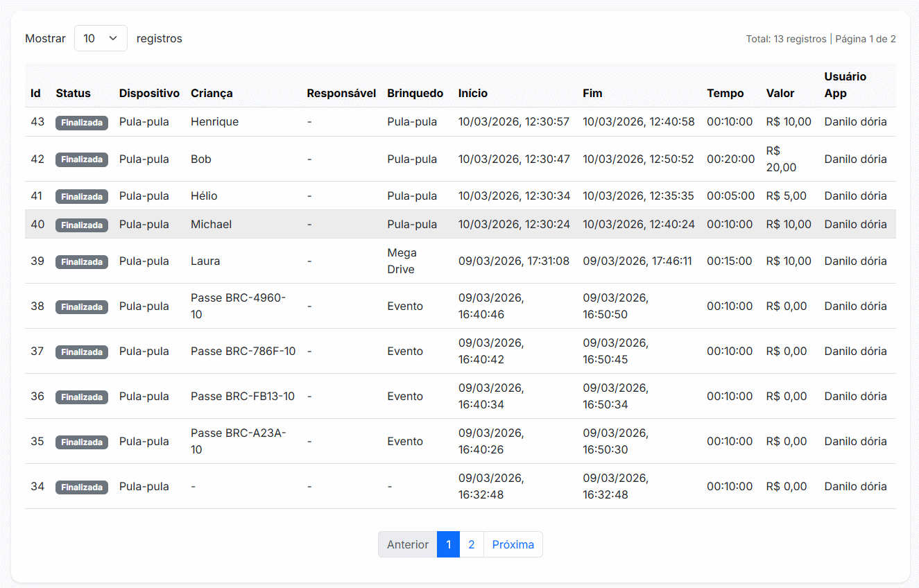
Task: Select the row with child Bob
Action: click(x=201, y=159)
